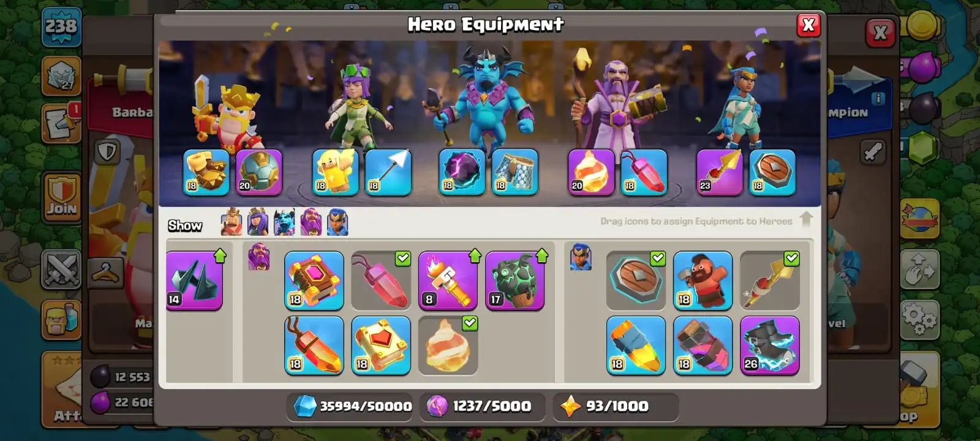Select the level 18 Healing Tome equipment
980x441 pixels.
click(380, 345)
